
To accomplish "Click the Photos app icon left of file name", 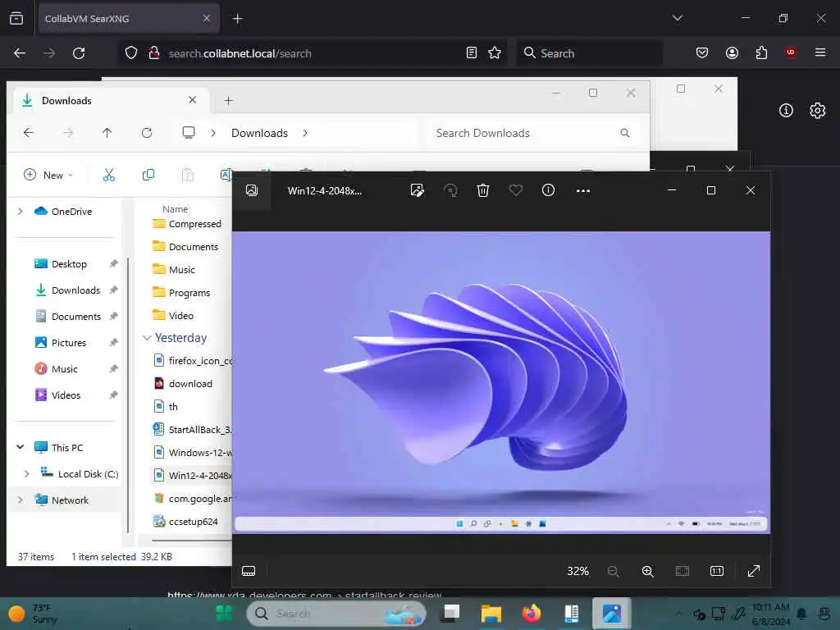I will click(251, 190).
